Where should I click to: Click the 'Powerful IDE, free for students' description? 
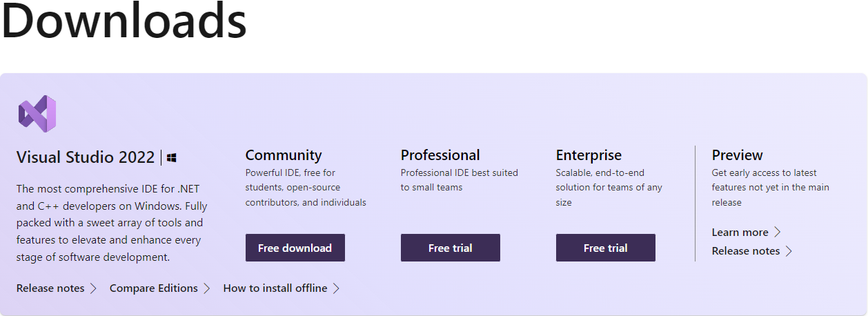[306, 188]
